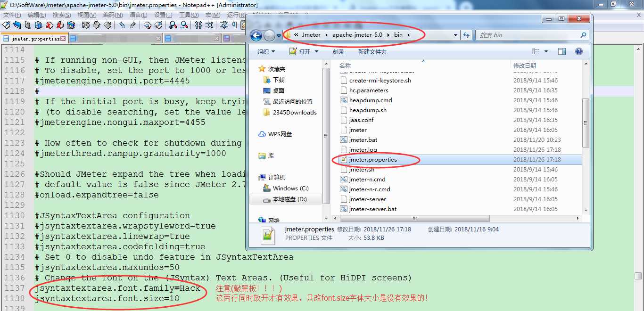Select the jmeter-server.bat file in the list
Image resolution: width=644 pixels, height=311 pixels.
coord(368,209)
